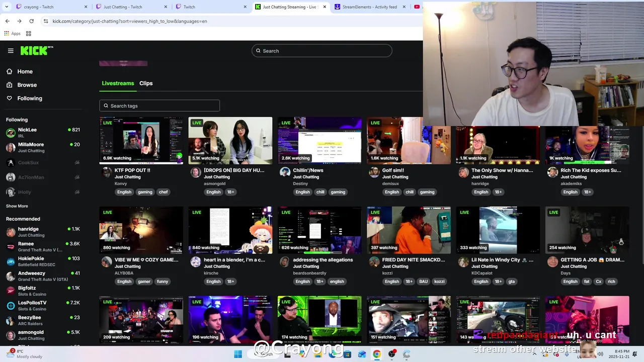Open tab groups grid icon in bookmarks bar
Viewport: 644px width, 362px height.
pyautogui.click(x=29, y=34)
